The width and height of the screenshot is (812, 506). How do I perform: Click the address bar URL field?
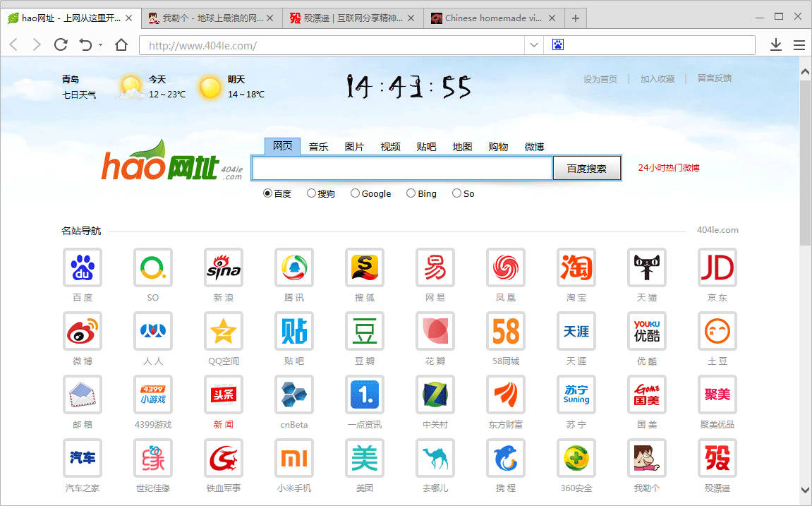pyautogui.click(x=332, y=45)
